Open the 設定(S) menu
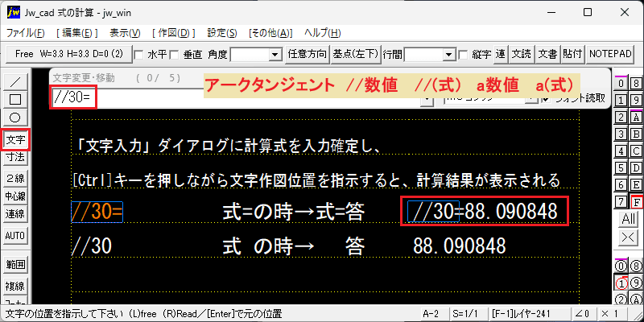This screenshot has height=322, width=644. pos(222,33)
